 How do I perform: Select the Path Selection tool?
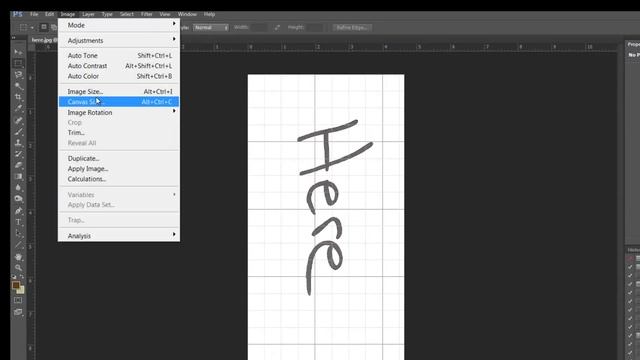point(18,233)
